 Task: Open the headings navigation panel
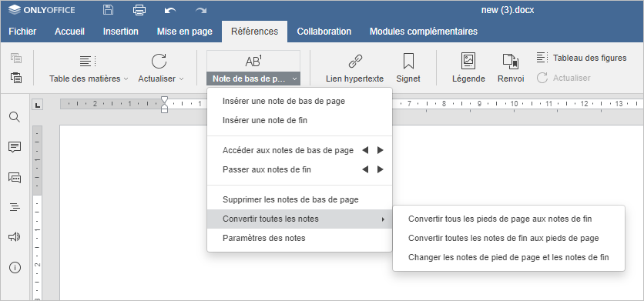tap(15, 207)
